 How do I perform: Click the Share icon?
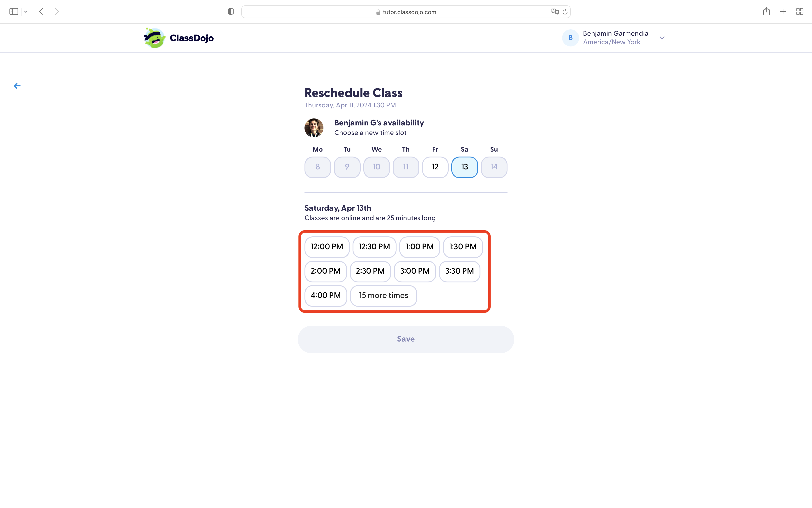click(x=766, y=12)
